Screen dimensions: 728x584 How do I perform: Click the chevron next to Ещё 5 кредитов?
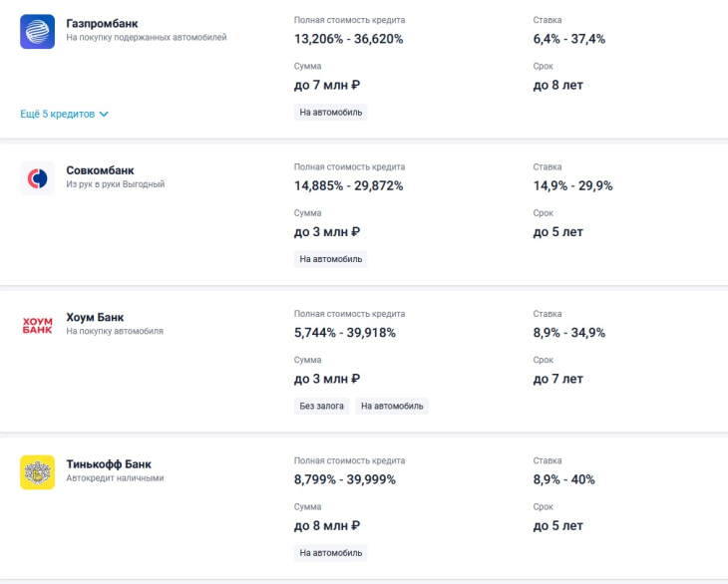point(104,115)
